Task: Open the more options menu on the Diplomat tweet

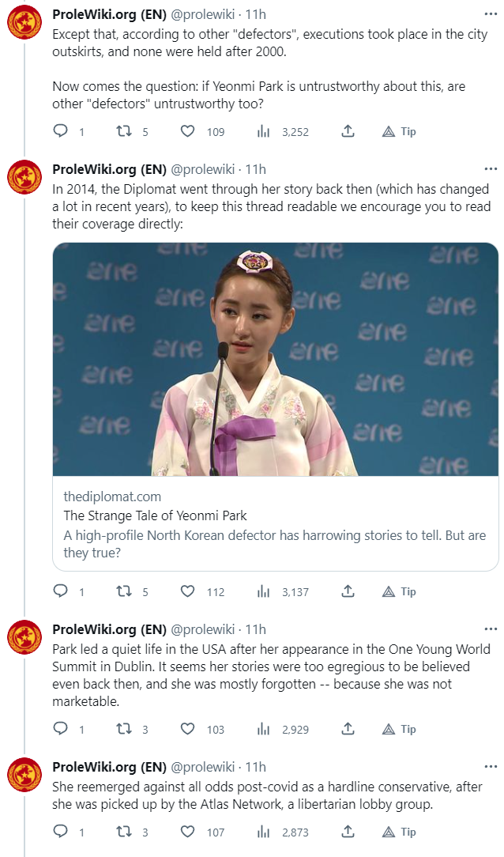Action: pos(491,169)
